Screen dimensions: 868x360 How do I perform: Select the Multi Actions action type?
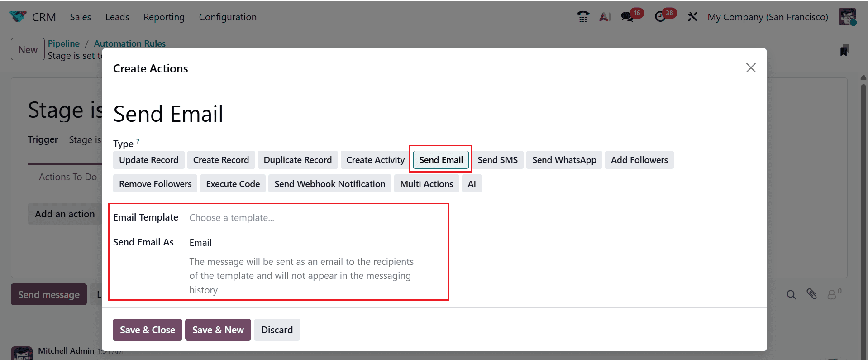point(427,184)
